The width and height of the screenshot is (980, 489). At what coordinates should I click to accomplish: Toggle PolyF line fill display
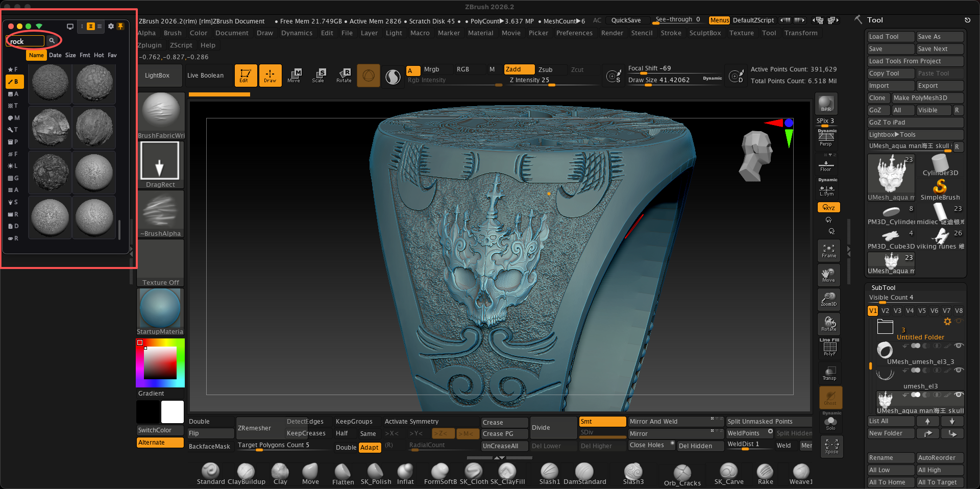pyautogui.click(x=829, y=348)
